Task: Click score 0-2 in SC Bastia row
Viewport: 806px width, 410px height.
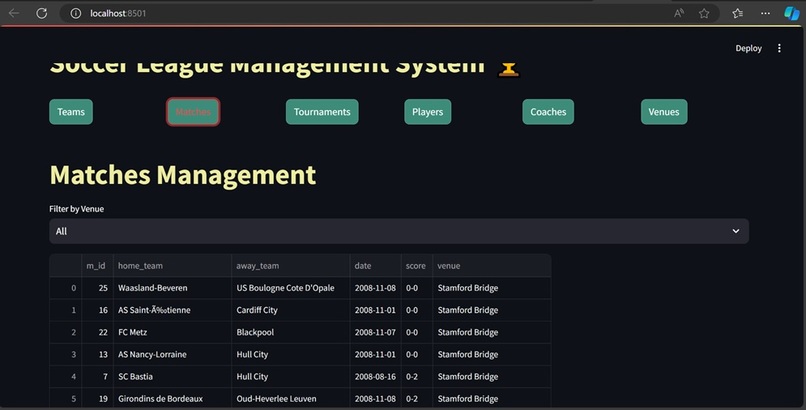Action: click(x=417, y=376)
